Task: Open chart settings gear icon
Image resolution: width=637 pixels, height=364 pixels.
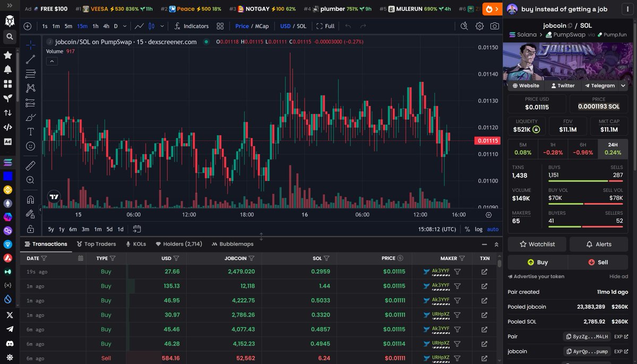Action: tap(479, 26)
